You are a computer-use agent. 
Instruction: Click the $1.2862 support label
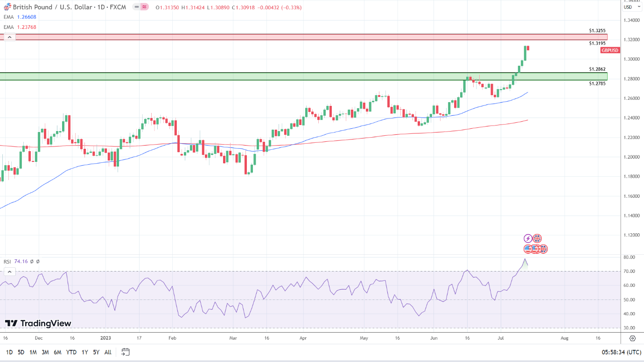pos(597,69)
